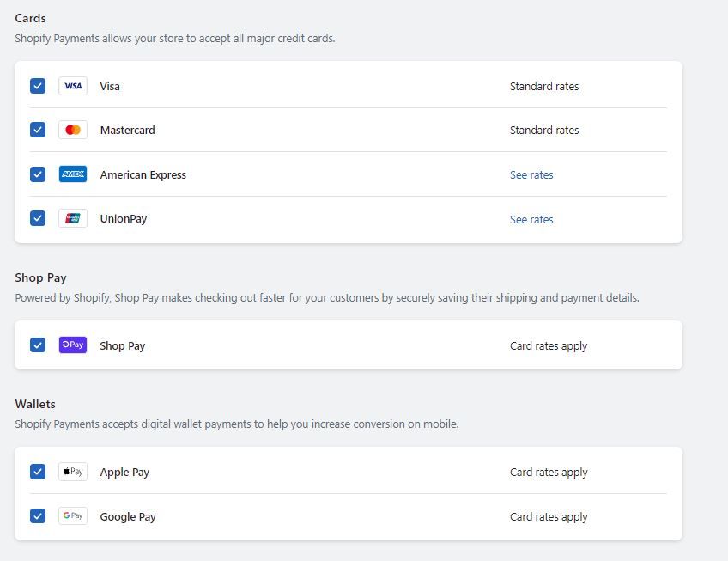This screenshot has width=728, height=561.
Task: Click the Shop Pay logo icon
Action: pos(73,345)
